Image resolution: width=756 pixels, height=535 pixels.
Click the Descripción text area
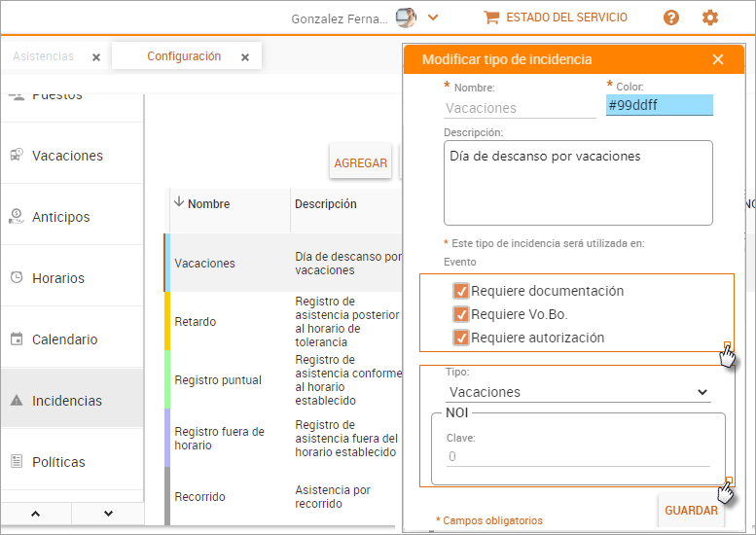(x=578, y=183)
